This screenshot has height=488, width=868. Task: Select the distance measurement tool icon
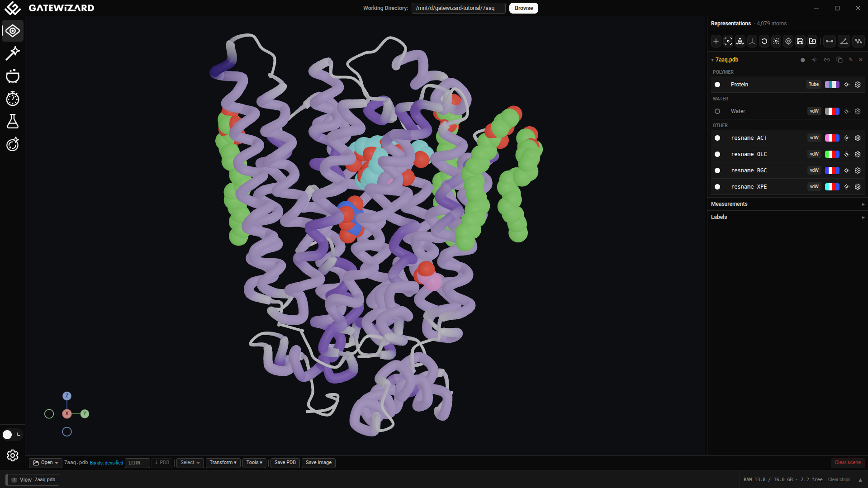click(830, 41)
